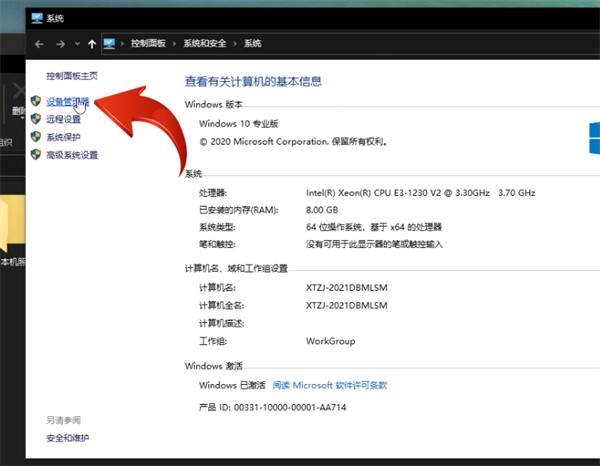The width and height of the screenshot is (600, 466).
Task: Click the Windows logo at right edge
Action: tap(594, 138)
